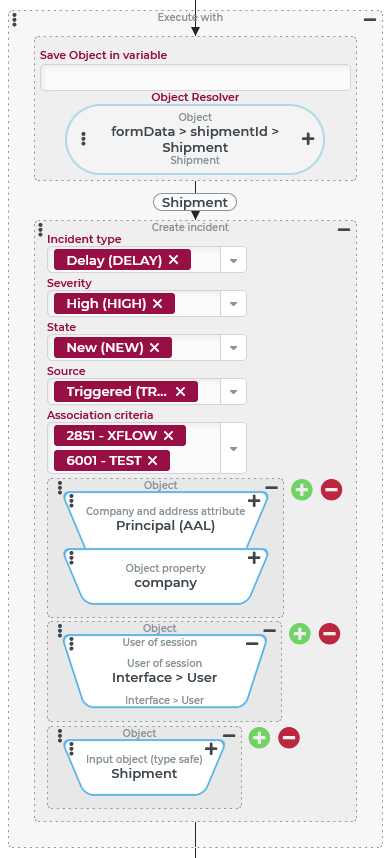This screenshot has height=858, width=391.
Task: Remove the High (HIGH) severity tag
Action: click(157, 304)
